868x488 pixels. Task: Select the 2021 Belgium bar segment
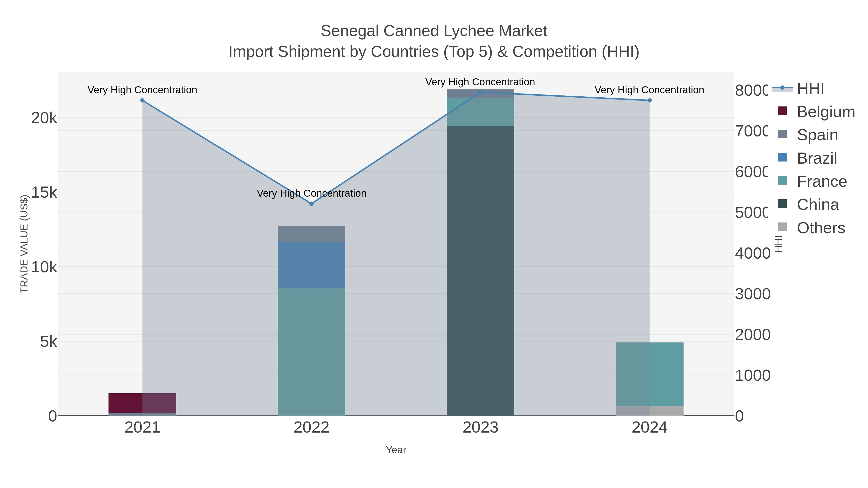point(142,403)
